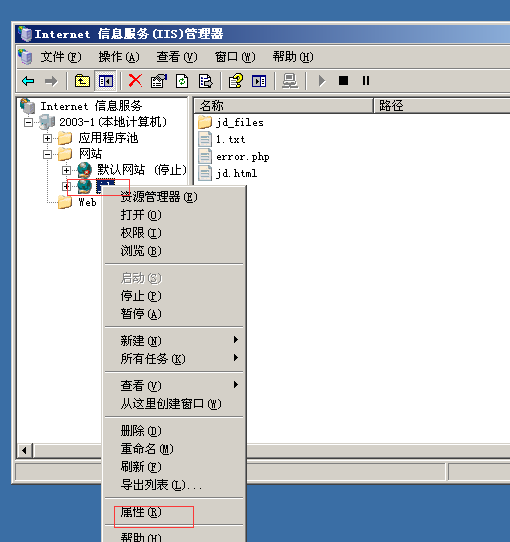Toggle the show/hide console tree icon
The width and height of the screenshot is (510, 542).
click(105, 81)
